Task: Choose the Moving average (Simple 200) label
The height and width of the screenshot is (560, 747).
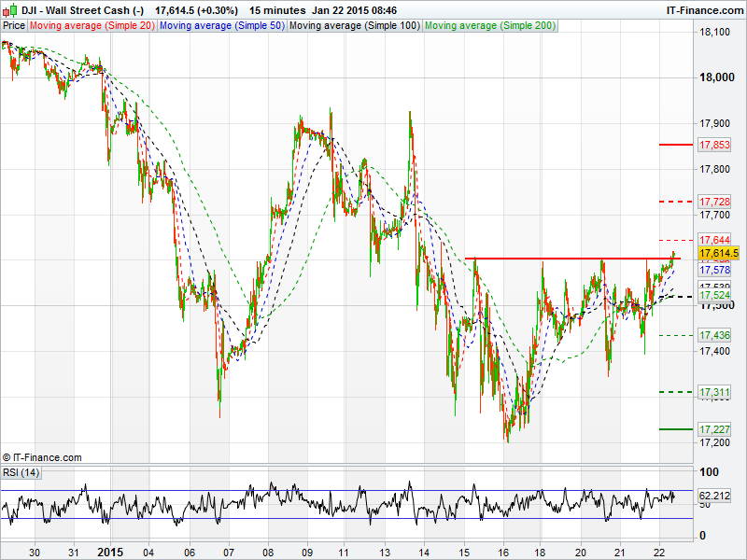Action: tap(488, 25)
